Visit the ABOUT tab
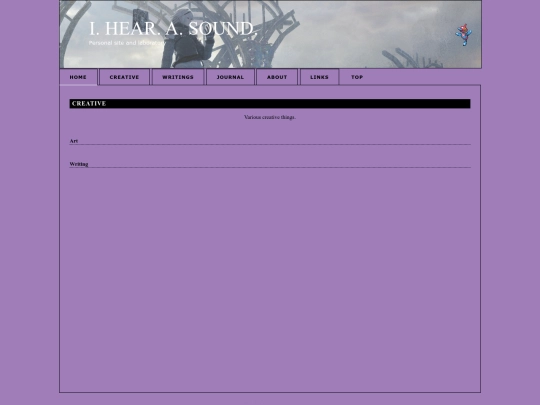 (277, 77)
